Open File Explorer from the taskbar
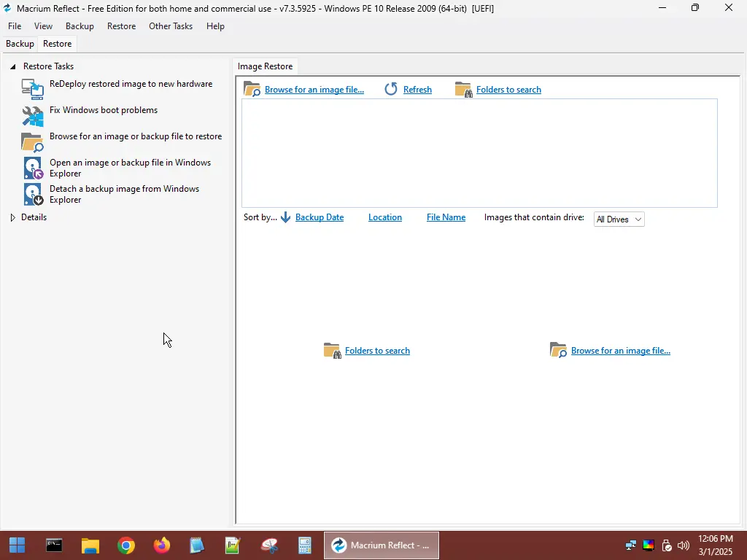This screenshot has width=747, height=560. point(90,545)
